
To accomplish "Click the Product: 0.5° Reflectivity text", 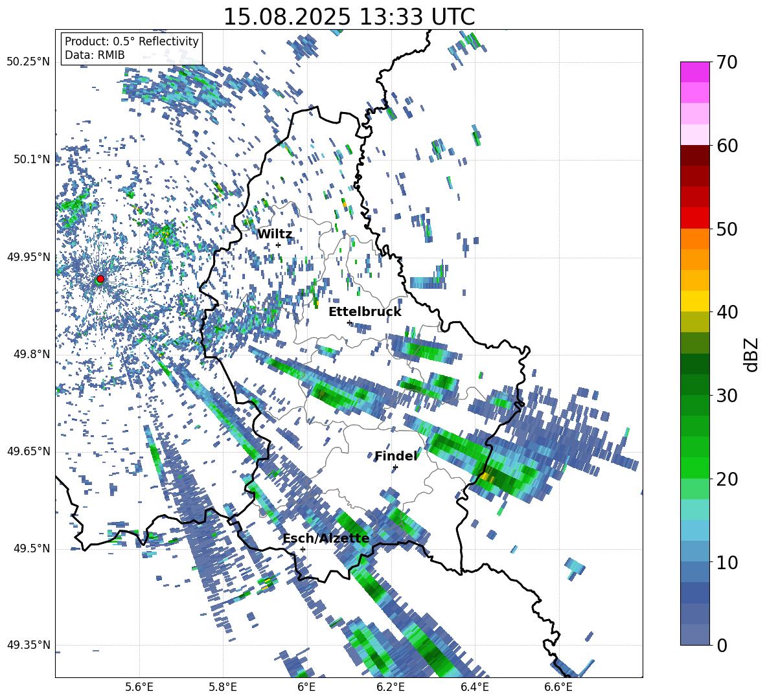I will tap(132, 41).
